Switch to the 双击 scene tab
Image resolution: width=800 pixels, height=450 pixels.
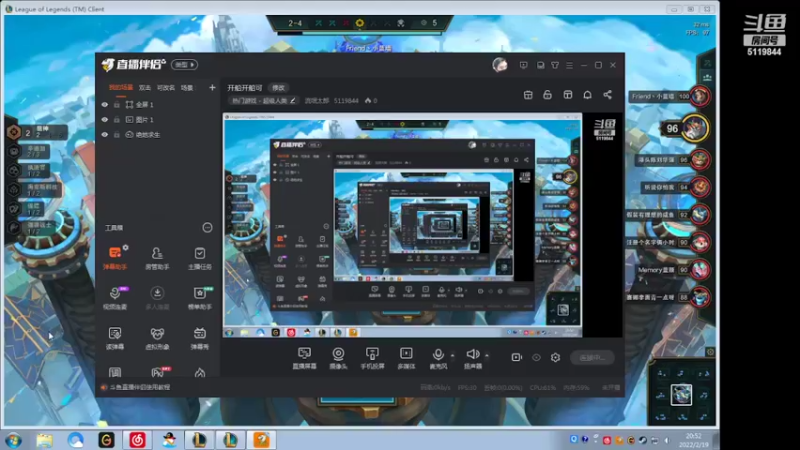145,88
